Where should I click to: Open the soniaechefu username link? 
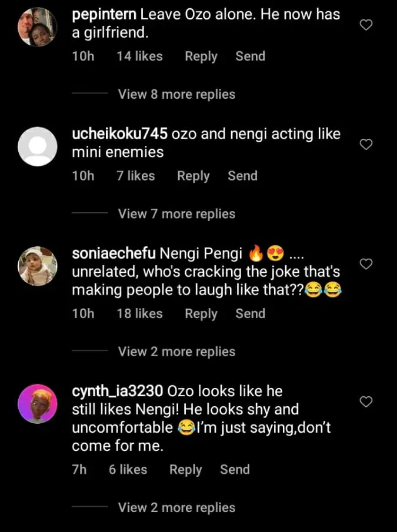click(114, 253)
